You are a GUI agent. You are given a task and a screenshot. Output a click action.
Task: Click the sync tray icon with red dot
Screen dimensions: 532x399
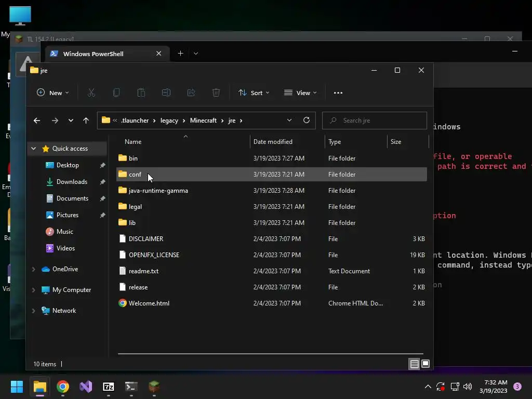coord(441,387)
